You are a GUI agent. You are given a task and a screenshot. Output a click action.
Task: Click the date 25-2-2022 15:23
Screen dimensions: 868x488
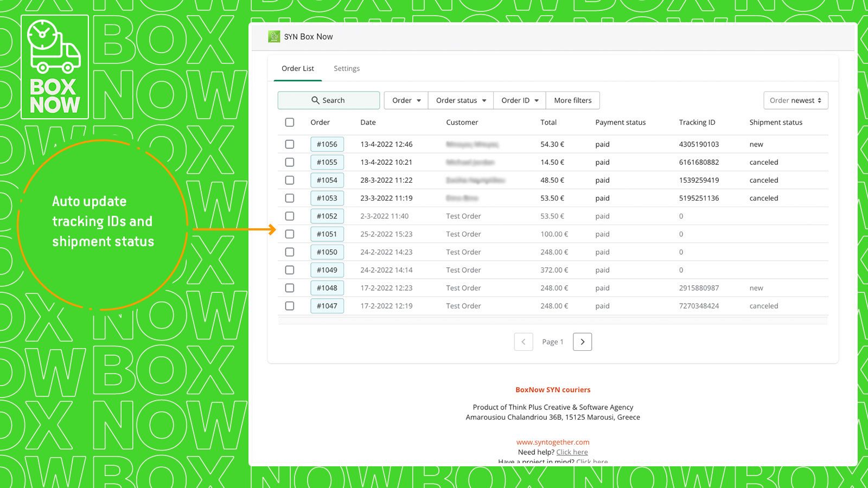(x=386, y=234)
